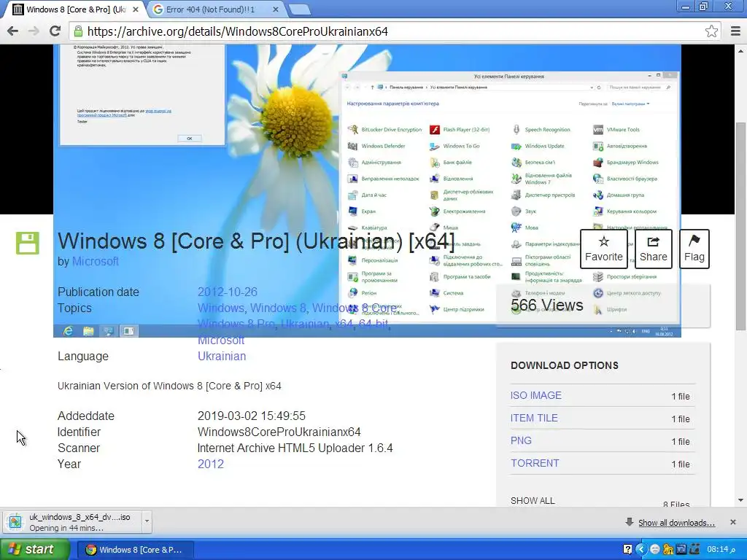Go back to the previous page
The image size is (747, 560).
pos(13,31)
